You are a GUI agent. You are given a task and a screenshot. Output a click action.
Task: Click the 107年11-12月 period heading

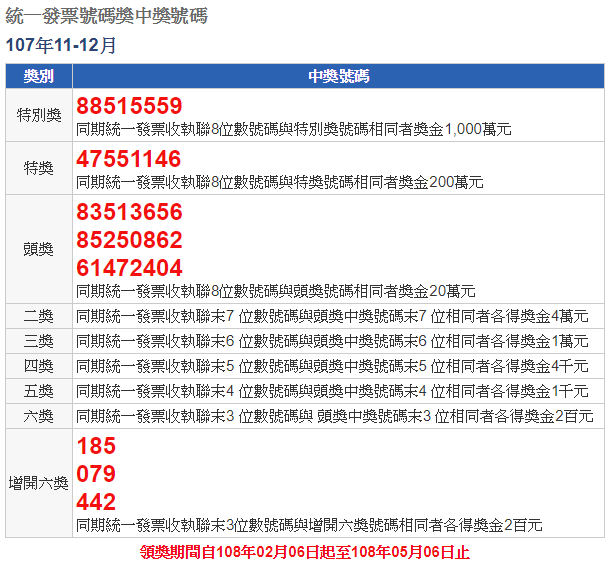point(61,45)
